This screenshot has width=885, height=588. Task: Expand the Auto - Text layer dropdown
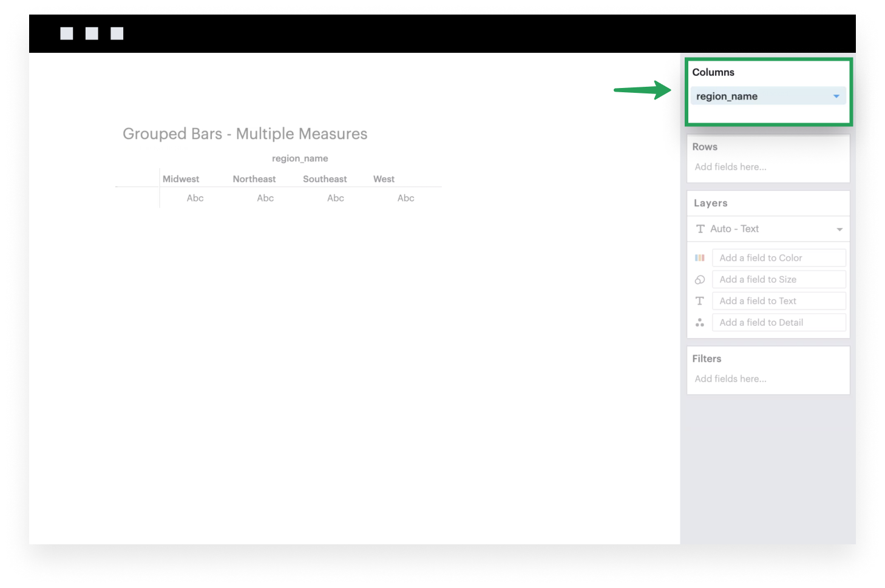[x=839, y=229]
